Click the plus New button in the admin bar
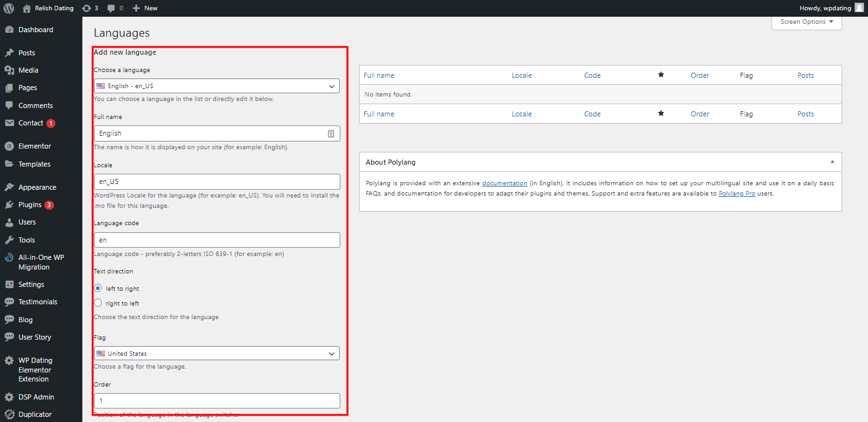Viewport: 868px width, 422px height. pyautogui.click(x=145, y=8)
